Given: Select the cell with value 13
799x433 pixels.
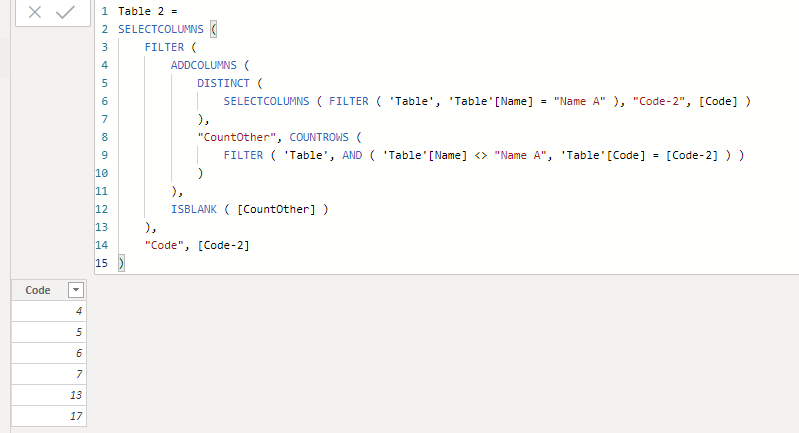Looking at the screenshot, I should 49,395.
